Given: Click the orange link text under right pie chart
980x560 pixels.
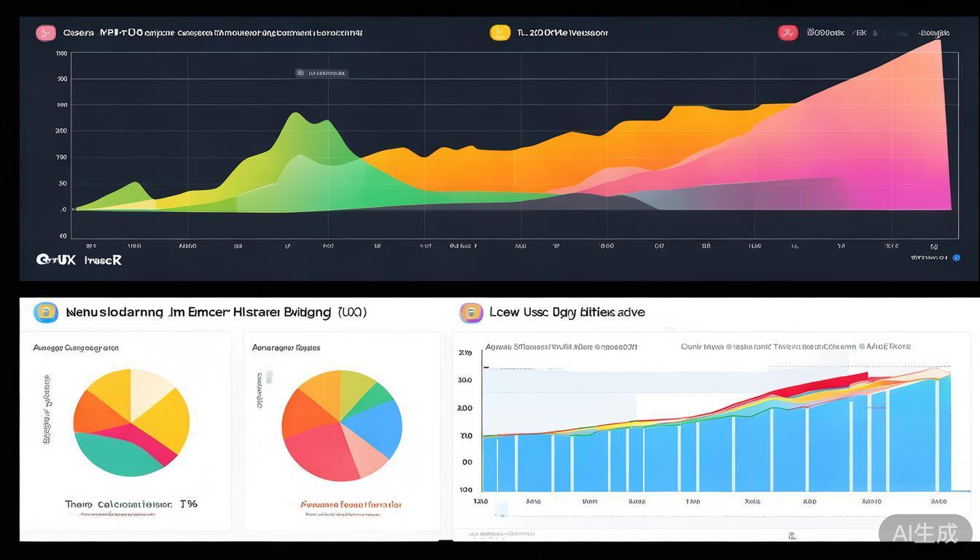Looking at the screenshot, I should click(x=351, y=505).
